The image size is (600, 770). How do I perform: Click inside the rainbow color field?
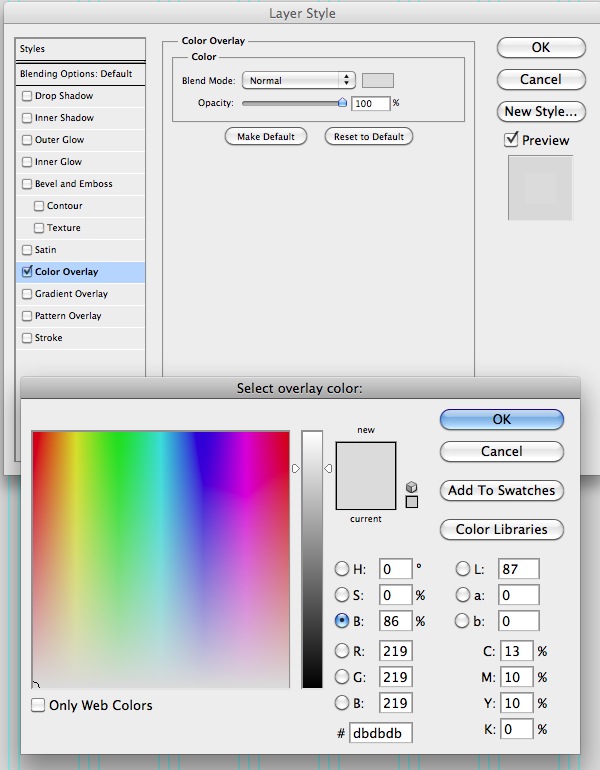161,559
